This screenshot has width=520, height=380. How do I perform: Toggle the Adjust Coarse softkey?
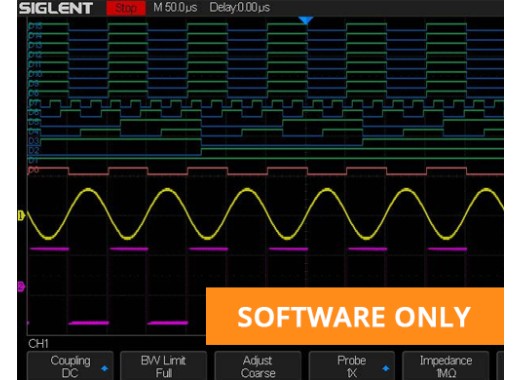click(x=258, y=366)
